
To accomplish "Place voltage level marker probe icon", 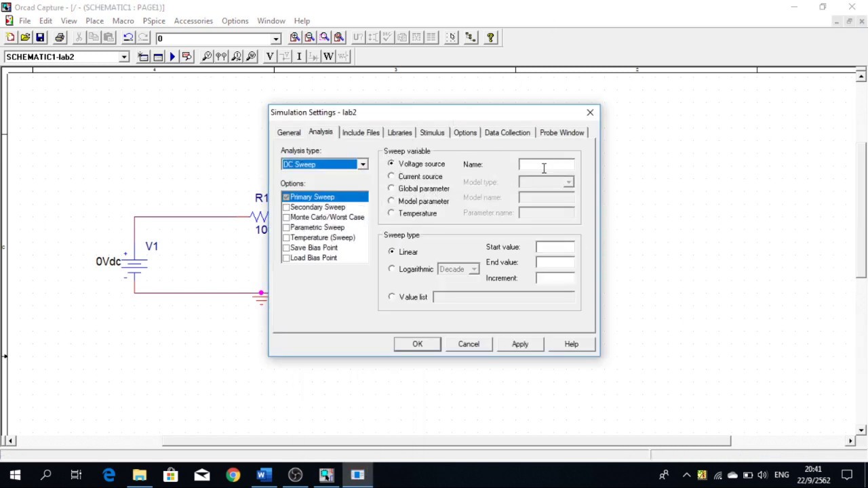I will click(207, 57).
